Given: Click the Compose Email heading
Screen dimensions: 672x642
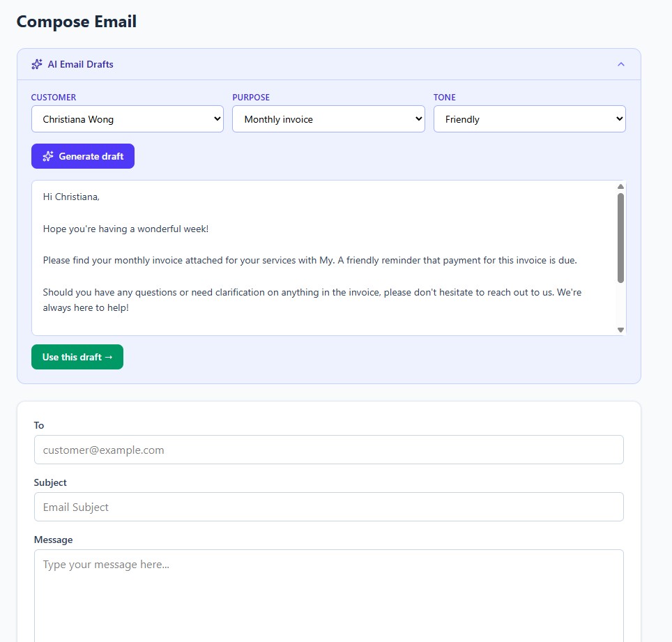Looking at the screenshot, I should tap(77, 22).
